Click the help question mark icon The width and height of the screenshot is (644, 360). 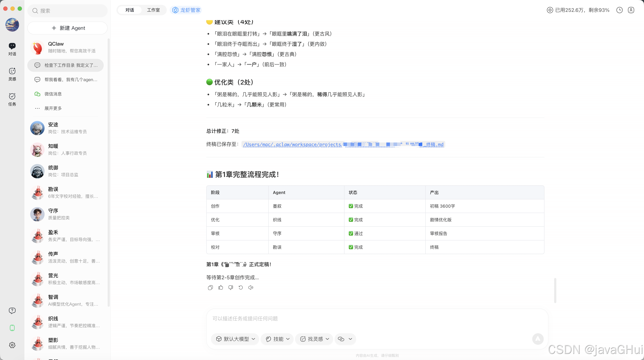coord(12,311)
